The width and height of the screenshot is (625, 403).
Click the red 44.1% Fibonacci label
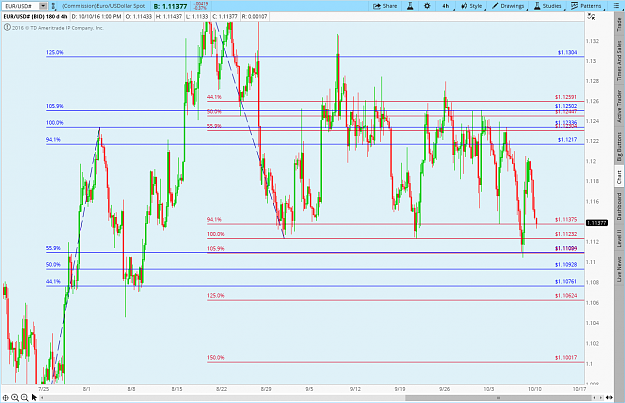214,97
